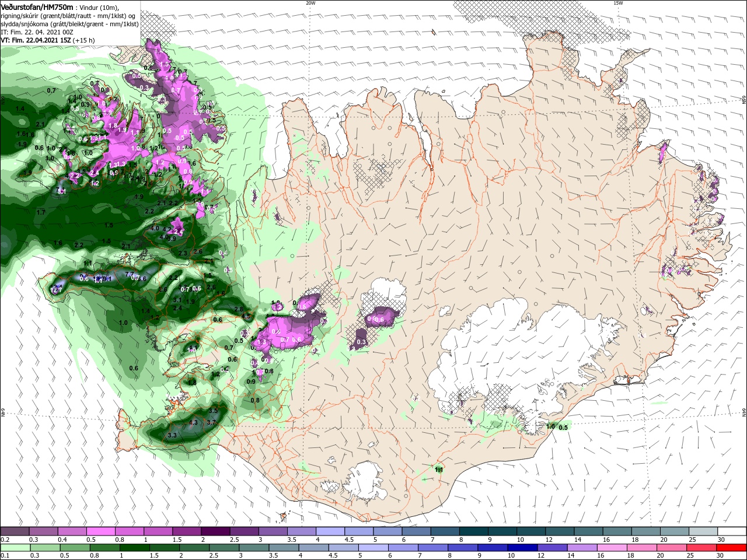The width and height of the screenshot is (747, 560).
Task: Click the bright red 30 mm swatch in lower rain scale
Action: [732, 548]
